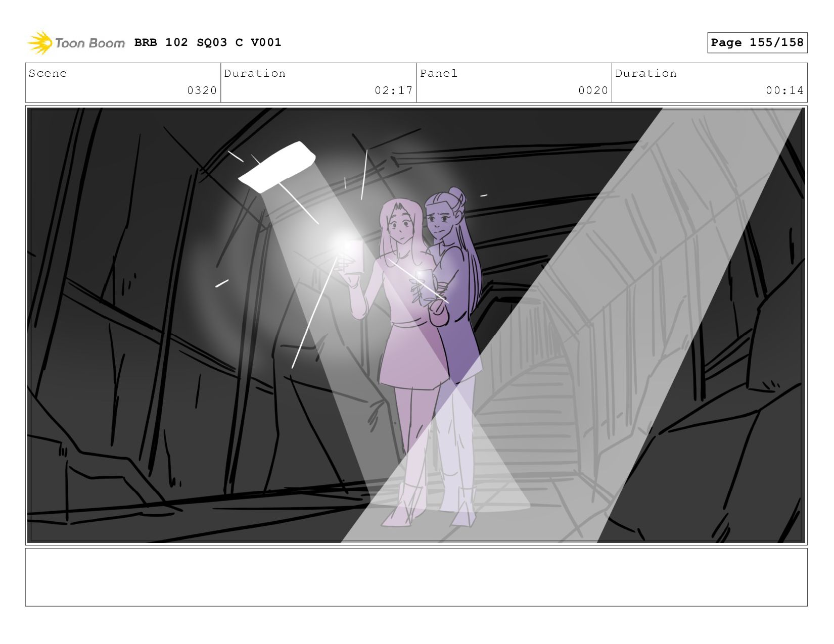834x644 pixels.
Task: Click the storyboard panel artwork thumbnail
Action: [416, 325]
